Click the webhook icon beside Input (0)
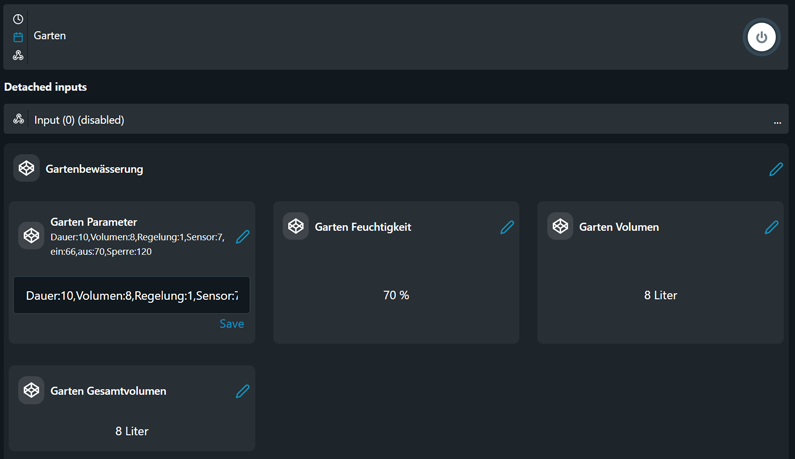Image resolution: width=795 pixels, height=459 pixels. [19, 119]
